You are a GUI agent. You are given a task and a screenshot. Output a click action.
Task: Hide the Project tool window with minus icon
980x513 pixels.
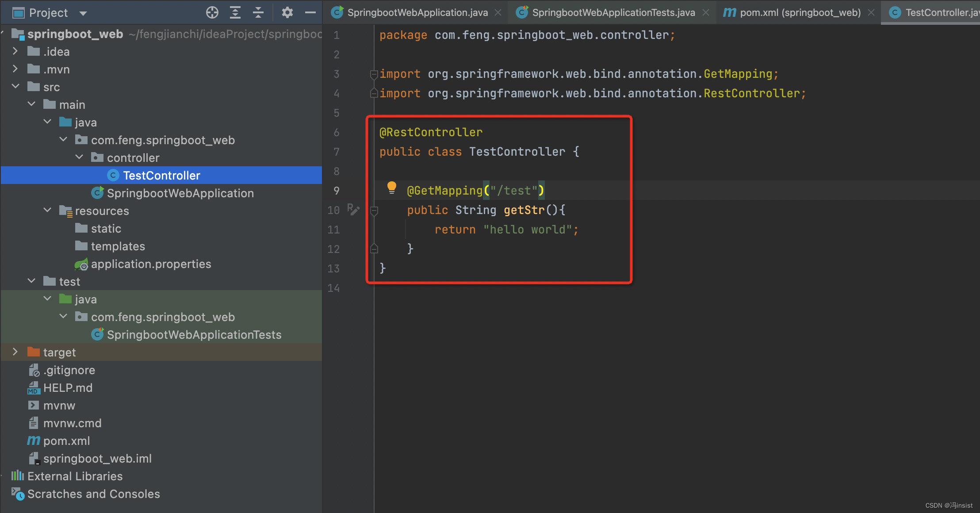pyautogui.click(x=310, y=12)
